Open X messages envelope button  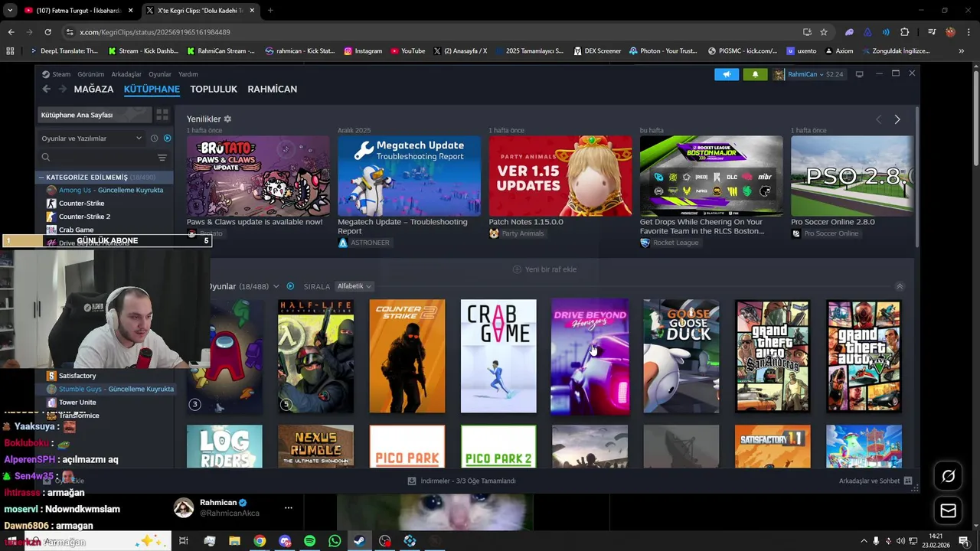pyautogui.click(x=948, y=510)
